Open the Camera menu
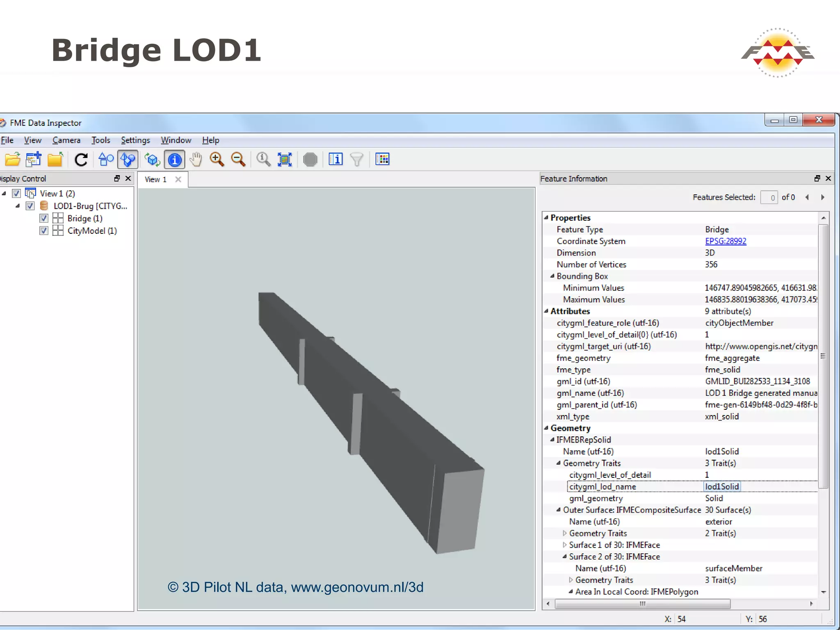This screenshot has width=840, height=630. [x=66, y=140]
